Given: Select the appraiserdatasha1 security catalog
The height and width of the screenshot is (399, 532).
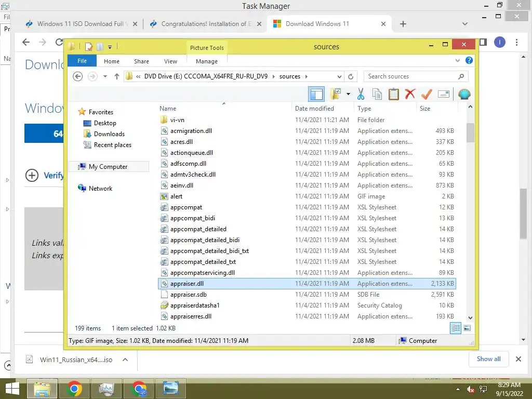Looking at the screenshot, I should pyautogui.click(x=307, y=305).
